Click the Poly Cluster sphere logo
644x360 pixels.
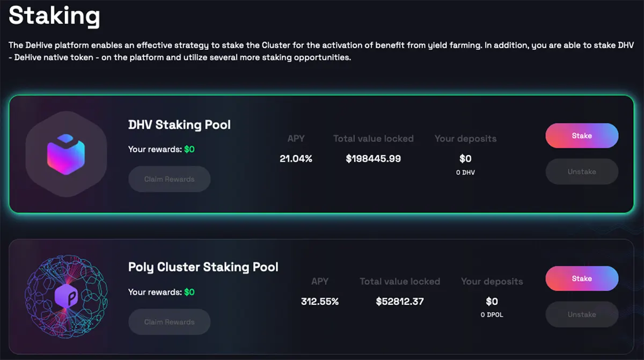(66, 296)
